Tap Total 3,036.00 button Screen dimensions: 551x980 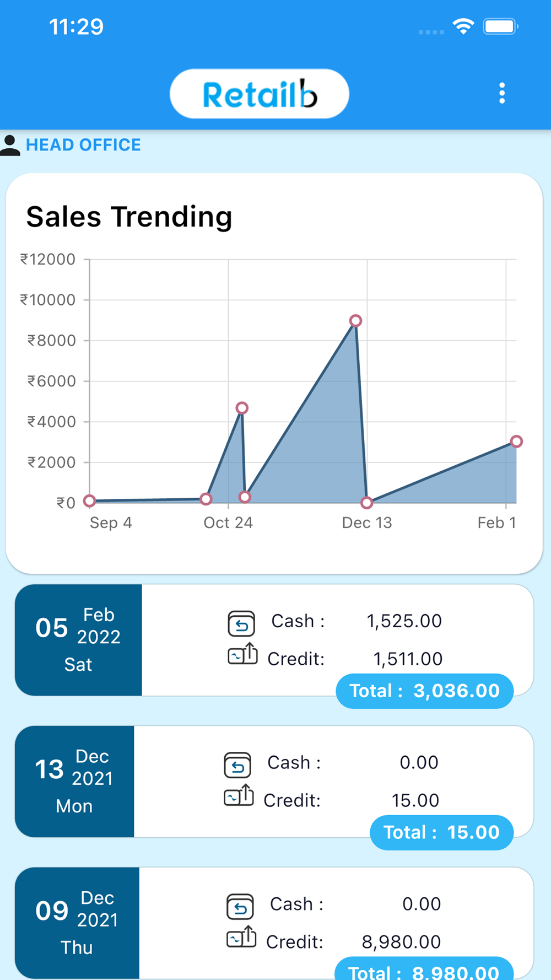pyautogui.click(x=425, y=691)
